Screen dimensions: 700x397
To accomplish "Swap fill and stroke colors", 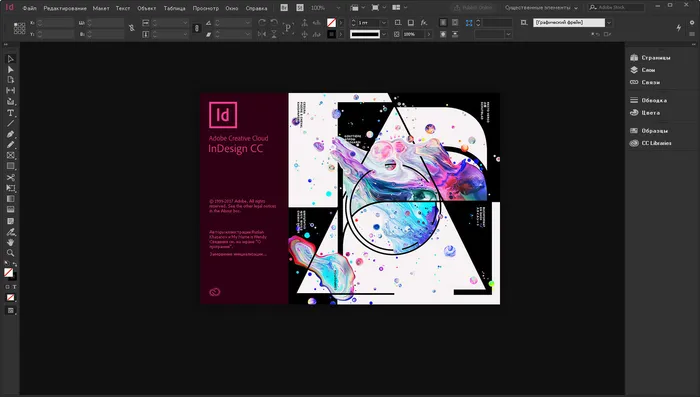I will coord(15,264).
